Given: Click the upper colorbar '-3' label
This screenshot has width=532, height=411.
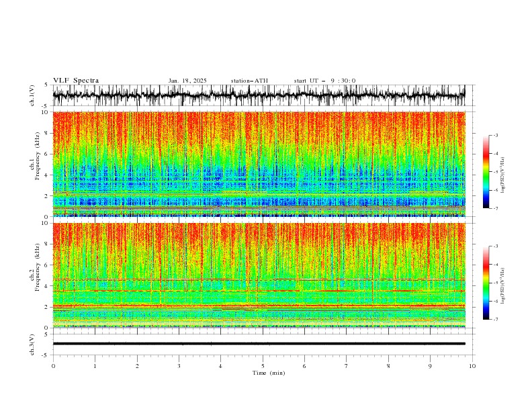Looking at the screenshot, I should [x=496, y=135].
